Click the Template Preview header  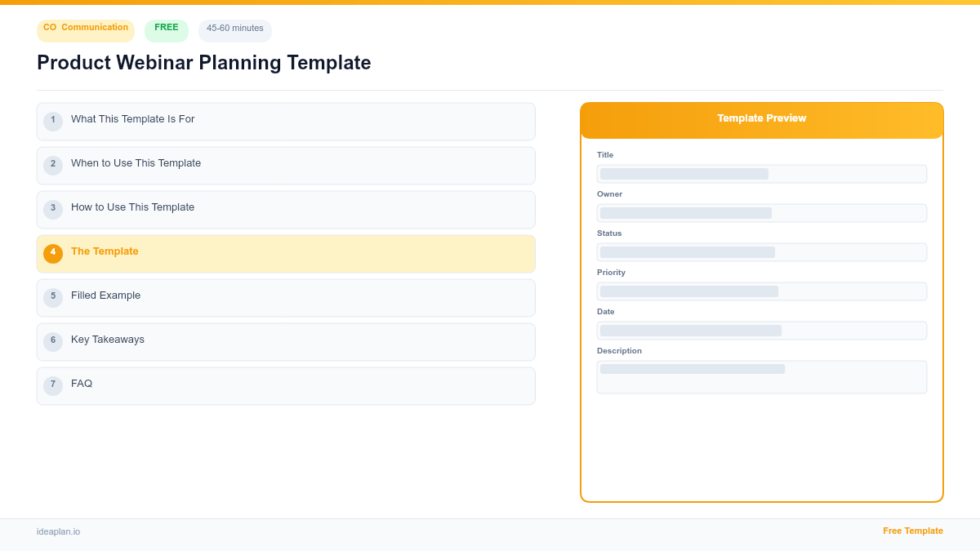[762, 120]
